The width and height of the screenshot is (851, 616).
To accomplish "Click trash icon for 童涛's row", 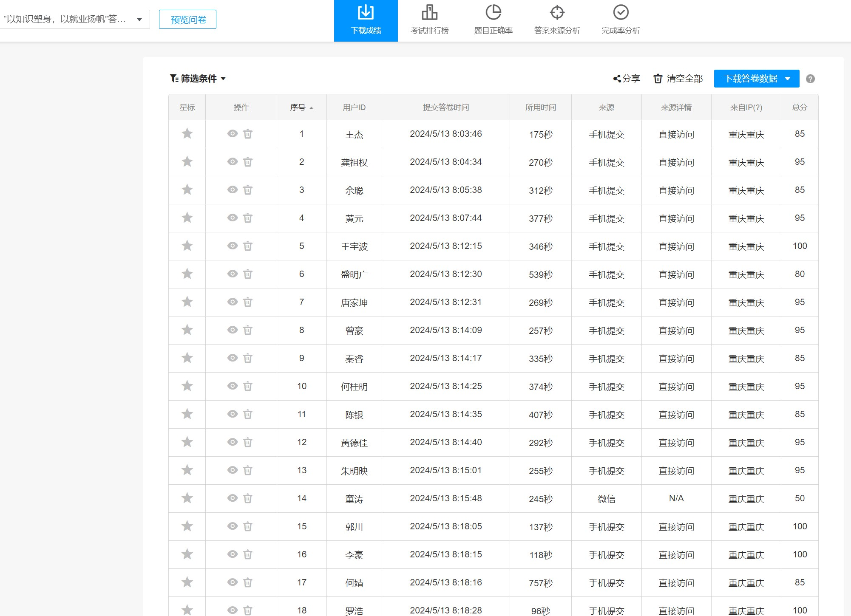I will click(x=248, y=498).
